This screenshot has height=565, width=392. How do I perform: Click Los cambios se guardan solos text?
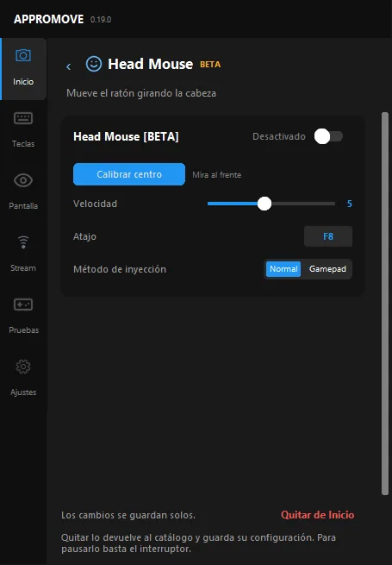[128, 515]
